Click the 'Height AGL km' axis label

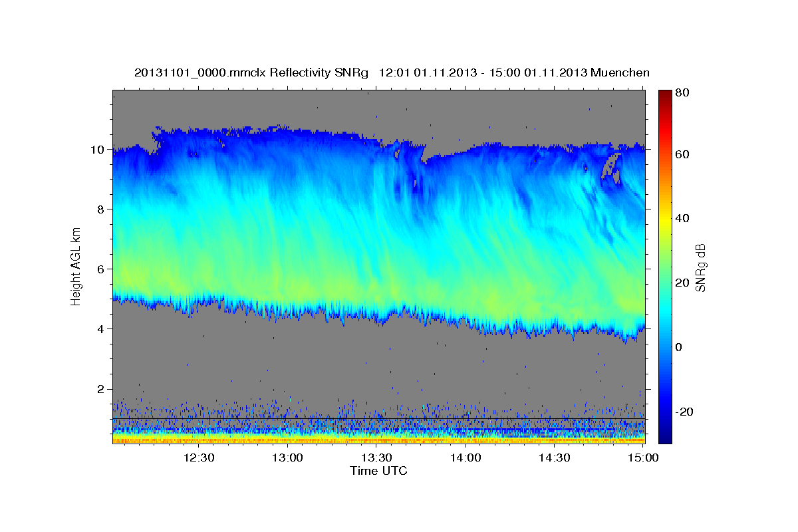(76, 267)
